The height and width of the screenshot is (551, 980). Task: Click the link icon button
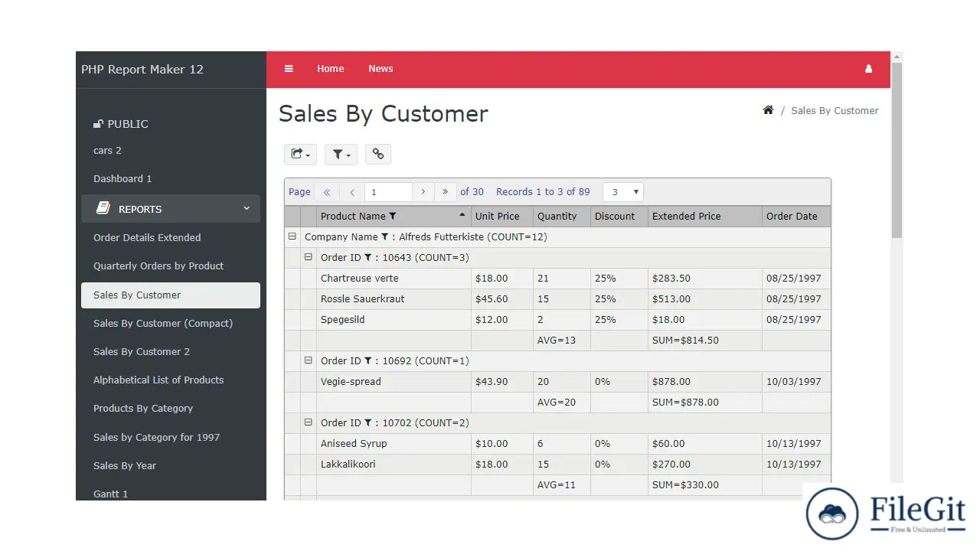(x=378, y=154)
